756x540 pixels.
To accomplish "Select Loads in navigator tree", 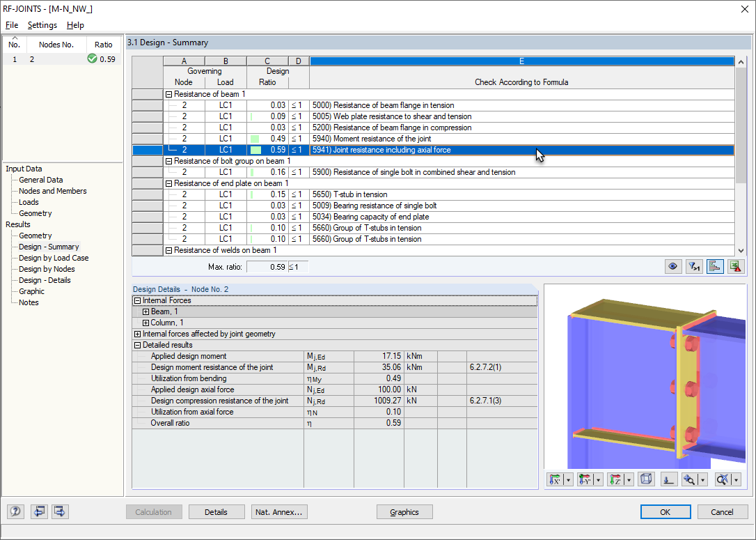I will coord(29,201).
